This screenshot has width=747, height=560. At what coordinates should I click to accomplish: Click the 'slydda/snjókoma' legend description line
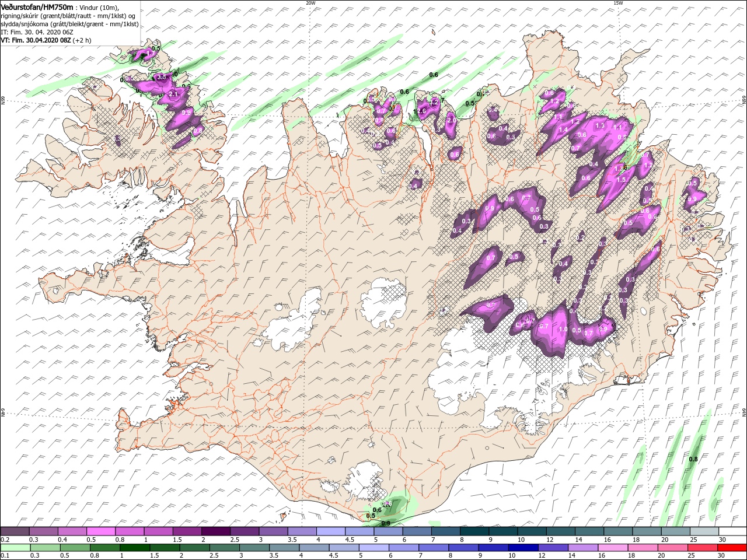point(69,24)
